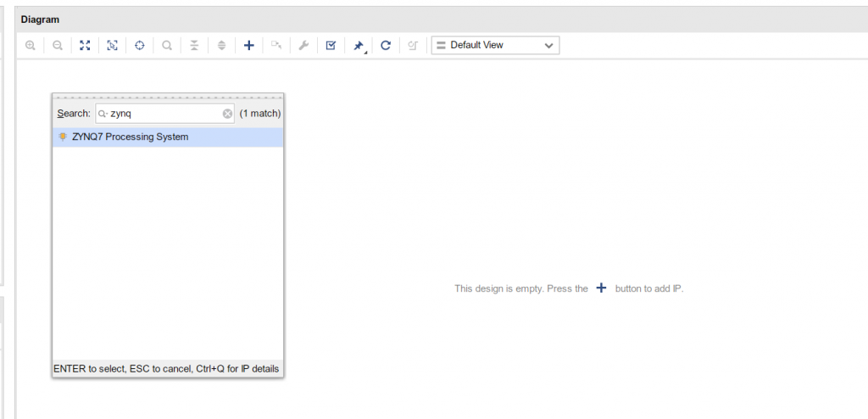This screenshot has height=419, width=868.
Task: Click the pin icon in toolbar
Action: [359, 45]
